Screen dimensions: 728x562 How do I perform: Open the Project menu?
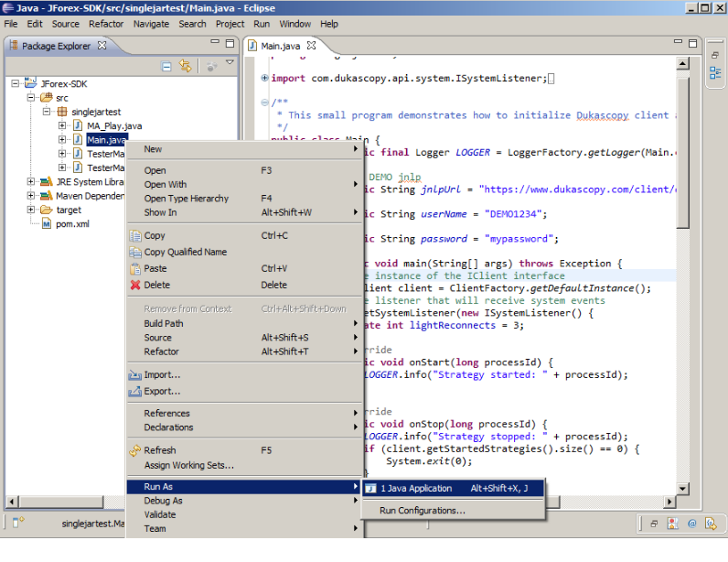[230, 24]
